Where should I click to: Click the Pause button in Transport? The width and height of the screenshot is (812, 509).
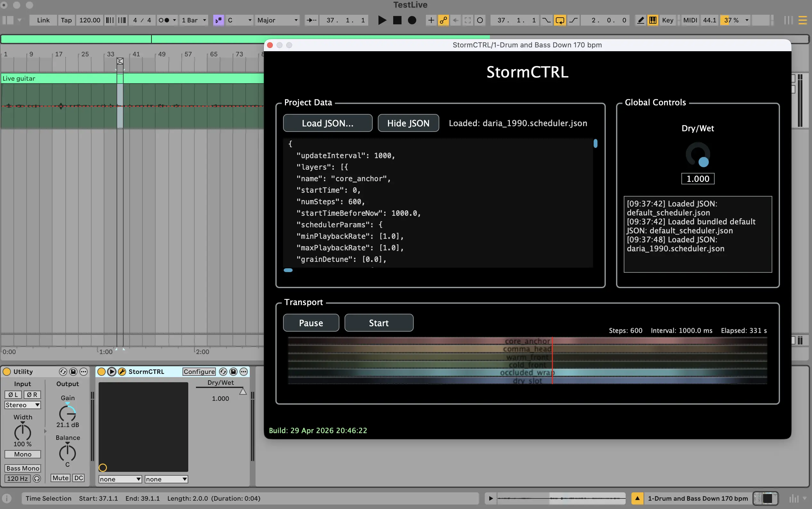tap(311, 323)
